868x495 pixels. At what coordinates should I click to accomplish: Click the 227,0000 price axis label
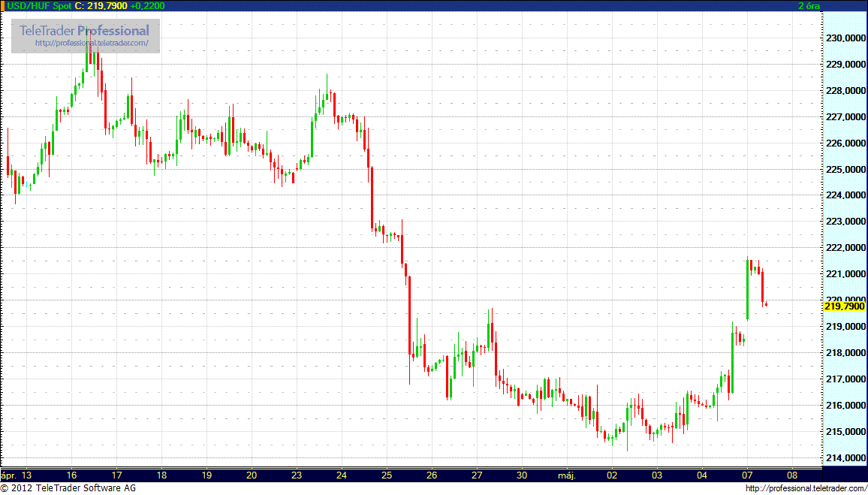point(845,117)
